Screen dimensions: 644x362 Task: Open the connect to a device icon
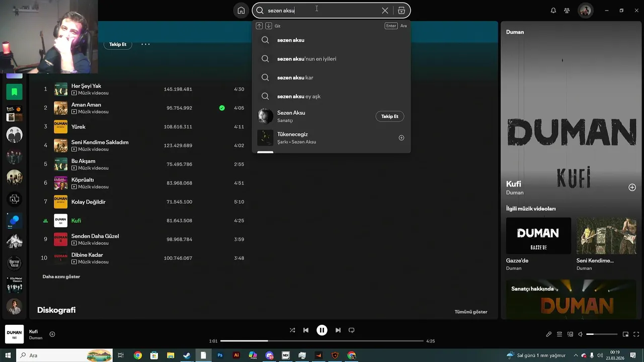point(570,334)
